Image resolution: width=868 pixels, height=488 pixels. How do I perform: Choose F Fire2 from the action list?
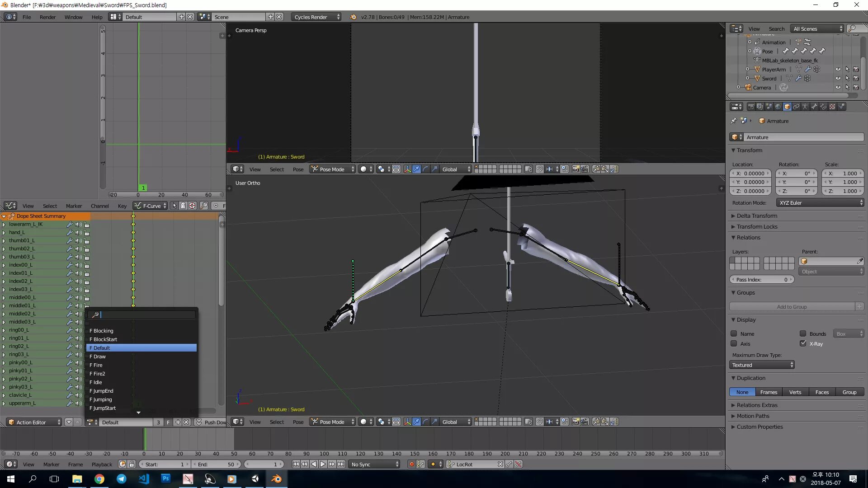pyautogui.click(x=142, y=374)
